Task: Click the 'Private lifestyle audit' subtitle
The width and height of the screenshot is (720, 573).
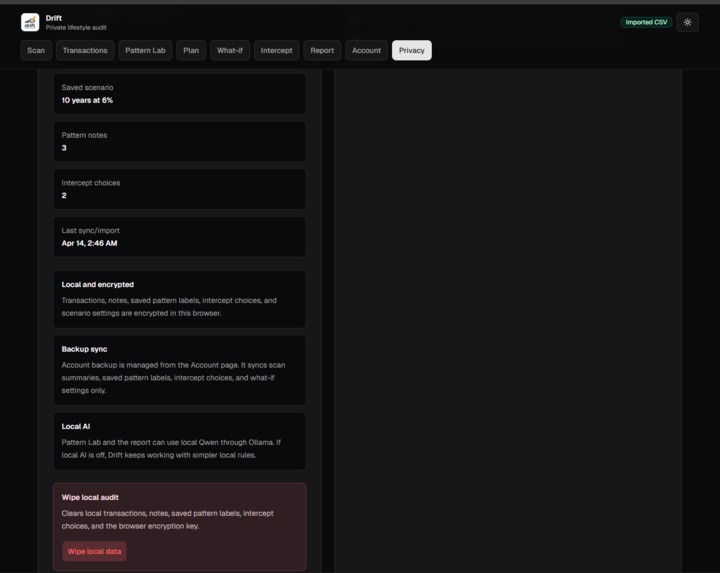Action: click(76, 28)
